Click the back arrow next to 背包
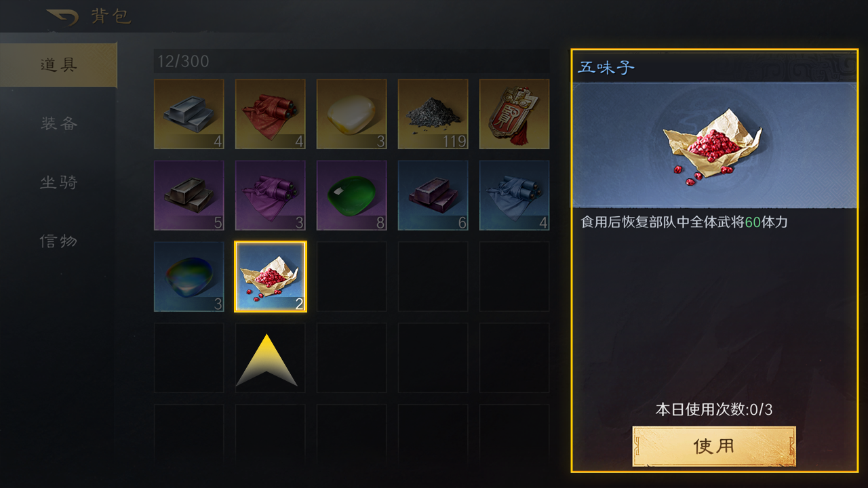The height and width of the screenshot is (488, 868). (62, 18)
